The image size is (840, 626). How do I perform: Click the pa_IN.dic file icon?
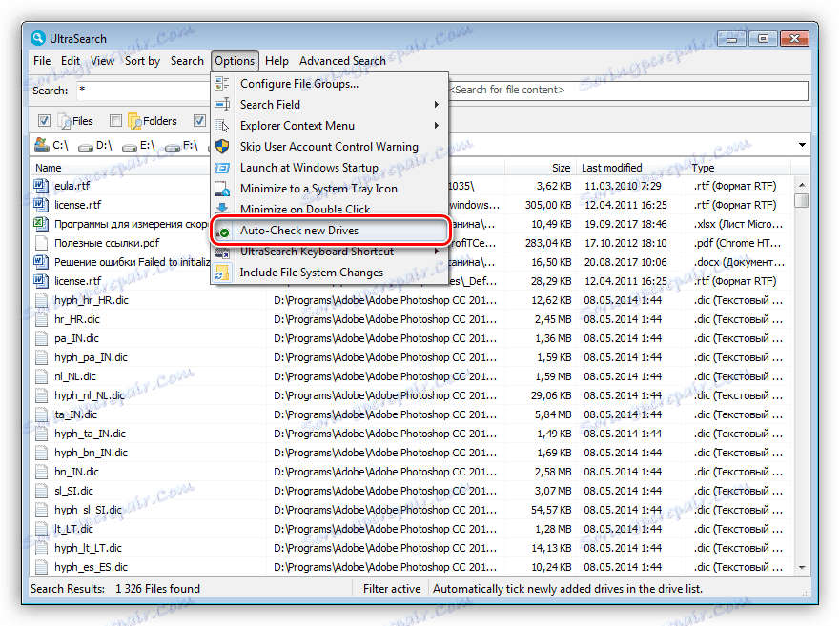(41, 338)
